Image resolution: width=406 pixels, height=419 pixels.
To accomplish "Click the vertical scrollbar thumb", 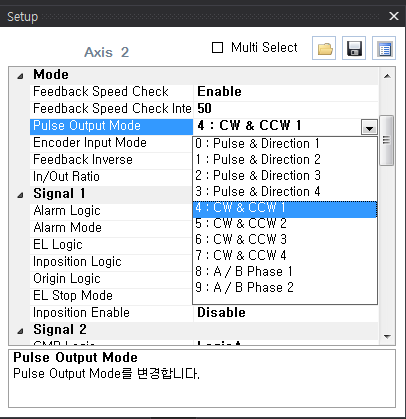I will tap(387, 140).
